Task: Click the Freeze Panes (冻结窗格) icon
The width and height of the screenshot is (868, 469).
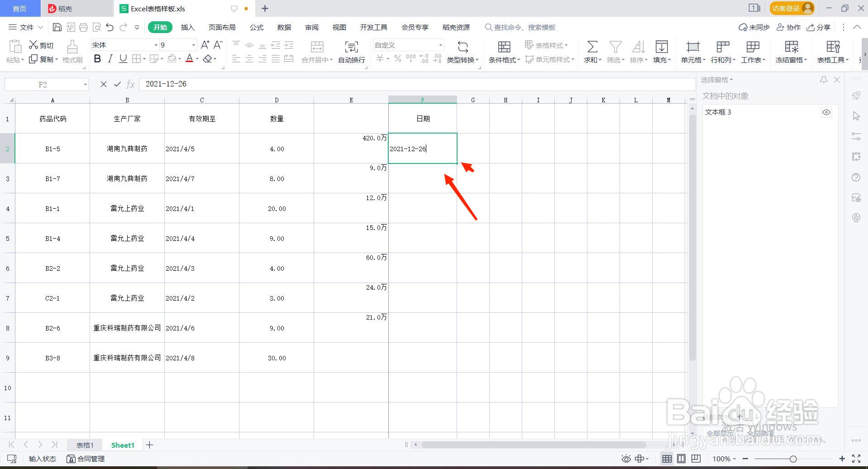Action: pos(792,47)
